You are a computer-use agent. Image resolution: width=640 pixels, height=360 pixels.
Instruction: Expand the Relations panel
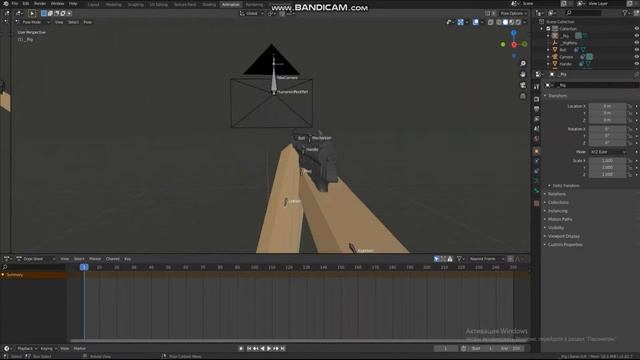(x=556, y=194)
